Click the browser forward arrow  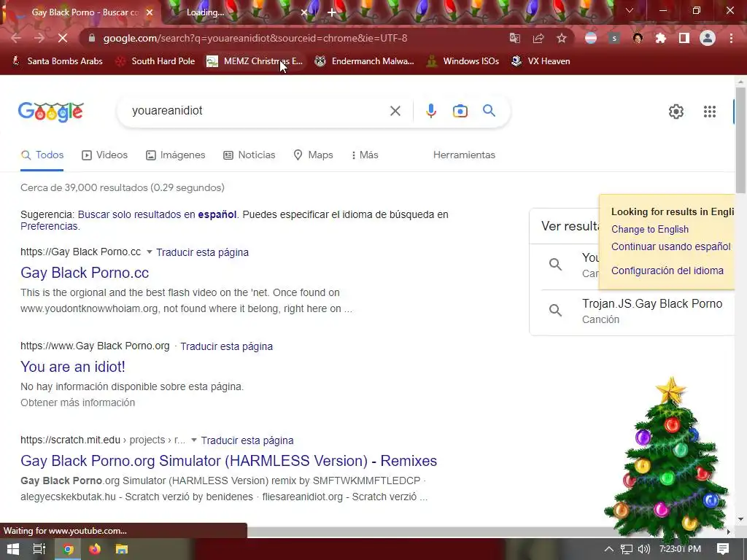point(39,38)
